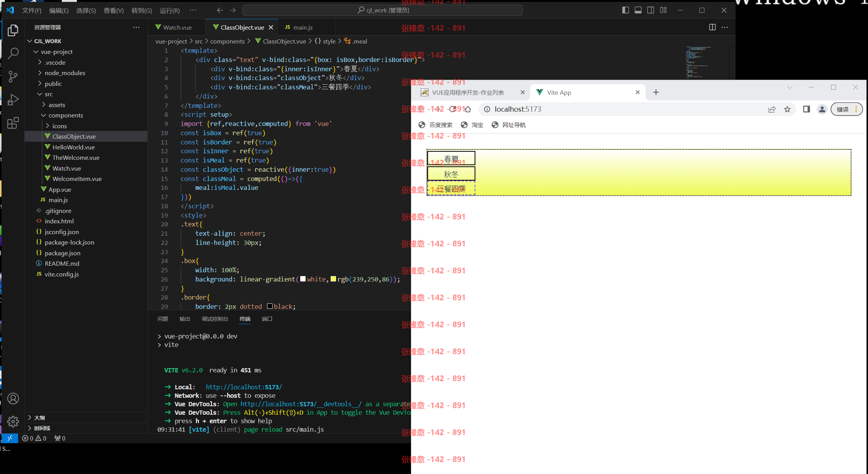Click the 错误 button in browser toolbar

tap(846, 109)
